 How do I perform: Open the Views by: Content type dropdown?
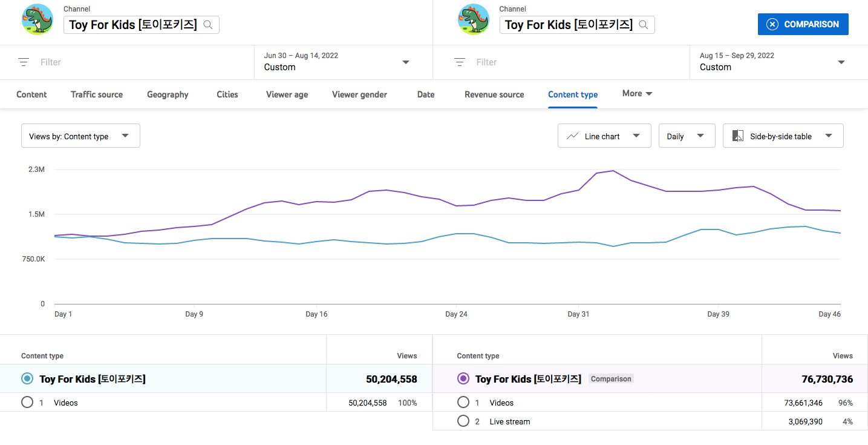tap(80, 136)
